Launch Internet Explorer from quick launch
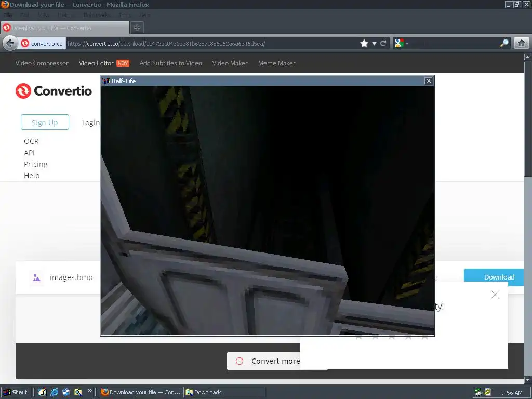Screen dimensions: 532x399 [x=54, y=392]
